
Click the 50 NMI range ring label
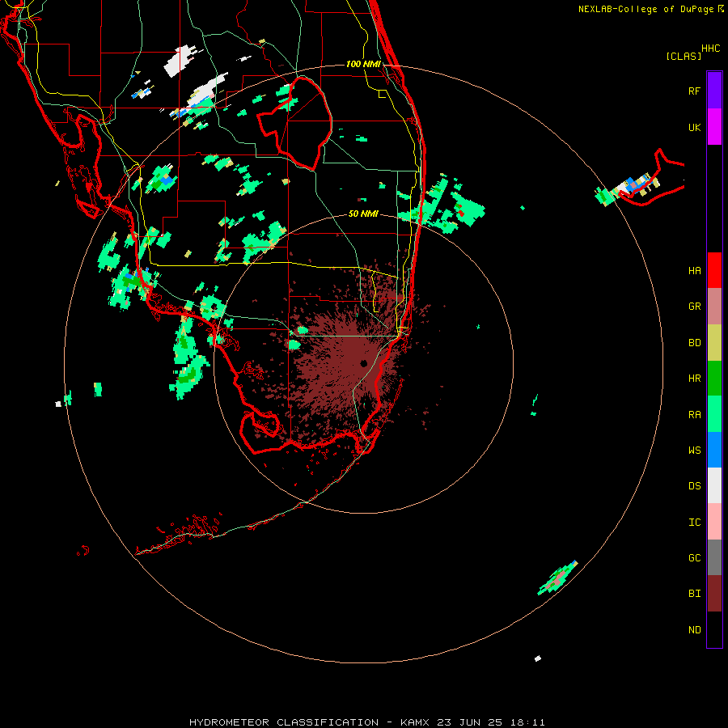tap(363, 214)
